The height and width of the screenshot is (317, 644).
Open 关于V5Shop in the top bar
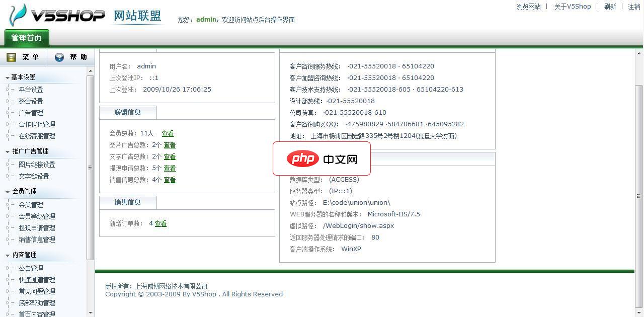(573, 7)
